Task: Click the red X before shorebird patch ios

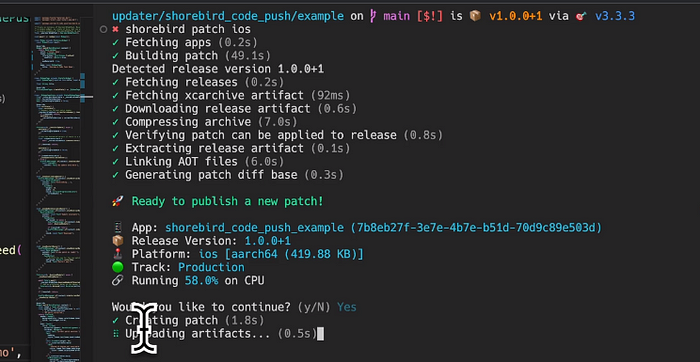Action: pyautogui.click(x=115, y=29)
